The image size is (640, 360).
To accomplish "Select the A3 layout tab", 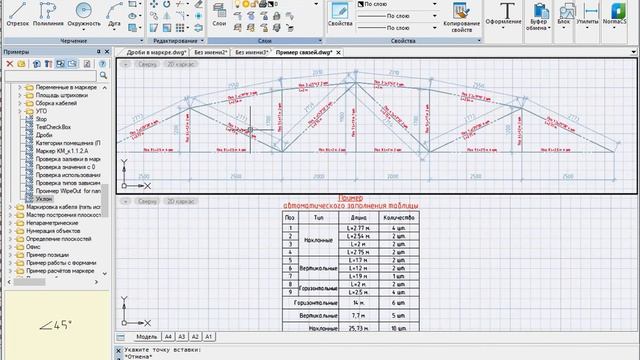I will click(182, 337).
